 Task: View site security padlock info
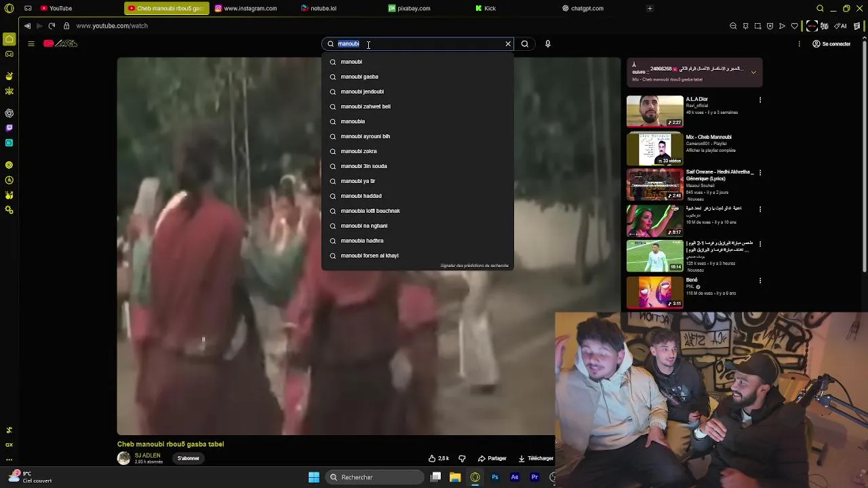(x=66, y=26)
